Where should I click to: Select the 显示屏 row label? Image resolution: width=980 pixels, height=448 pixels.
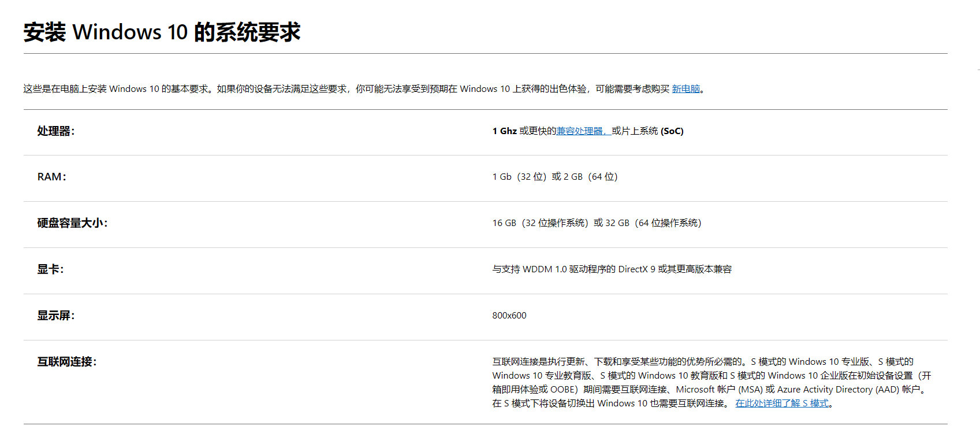coord(56,316)
